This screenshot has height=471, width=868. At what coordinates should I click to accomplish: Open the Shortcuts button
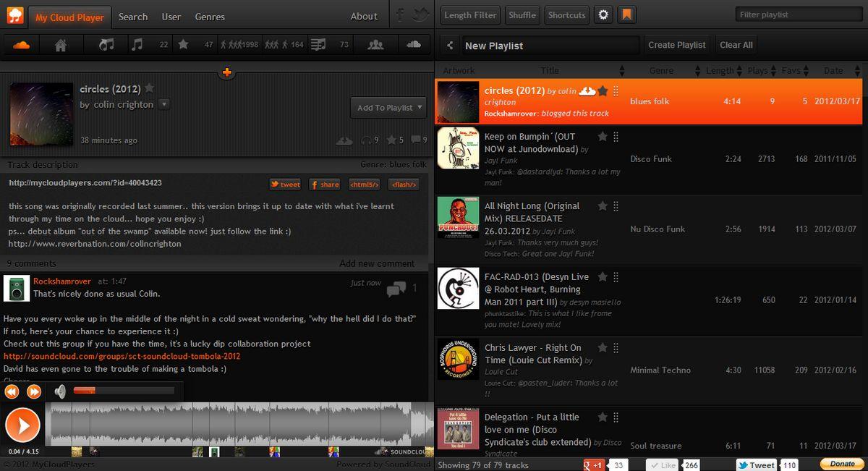pos(566,14)
